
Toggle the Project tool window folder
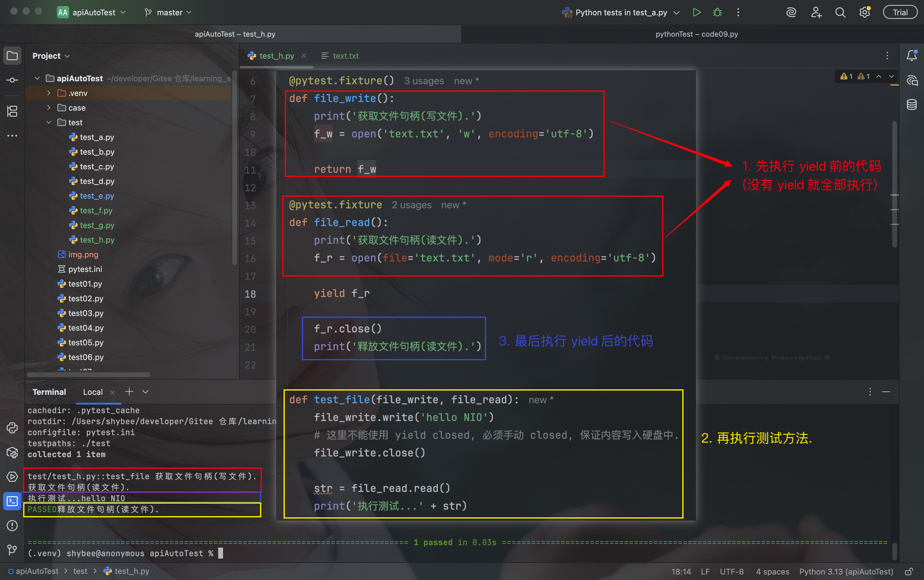(x=12, y=56)
